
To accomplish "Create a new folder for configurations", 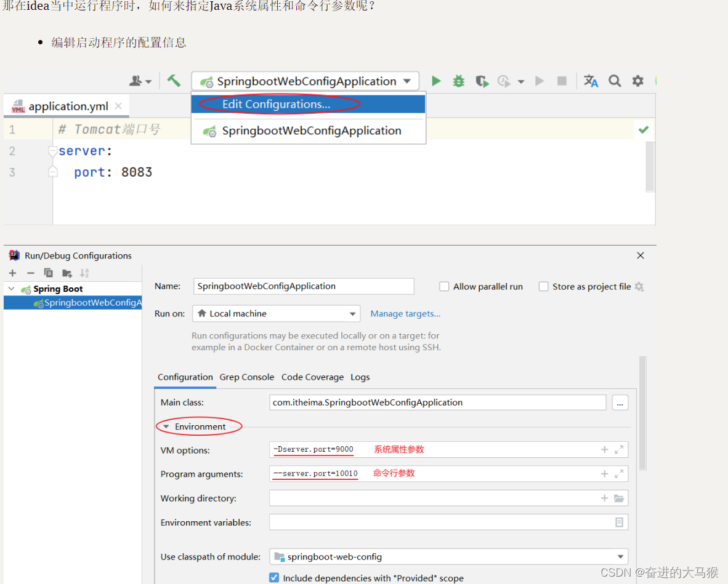I will 67,273.
